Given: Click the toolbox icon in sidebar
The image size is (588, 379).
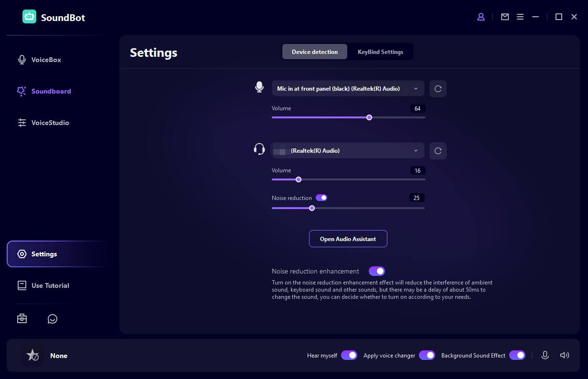Looking at the screenshot, I should click(22, 318).
